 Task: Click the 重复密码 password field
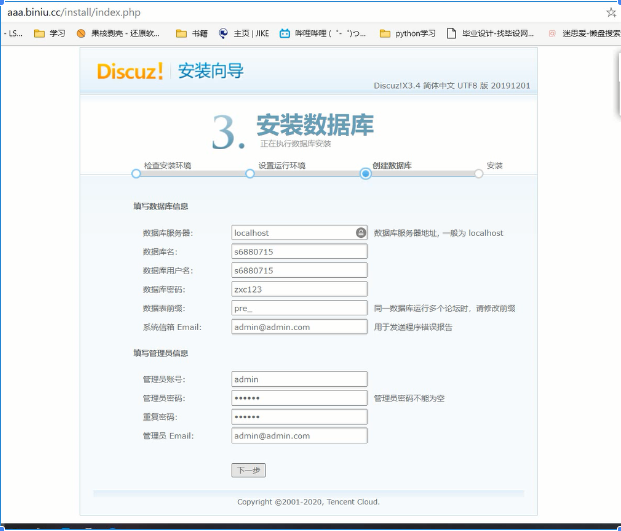pyautogui.click(x=299, y=417)
